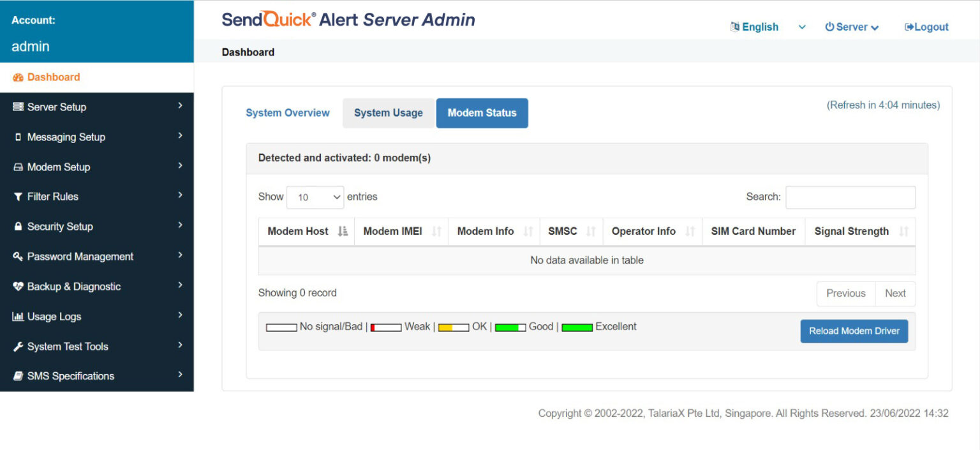Expand Filter Rules chevron
This screenshot has height=450, width=980.
click(181, 195)
